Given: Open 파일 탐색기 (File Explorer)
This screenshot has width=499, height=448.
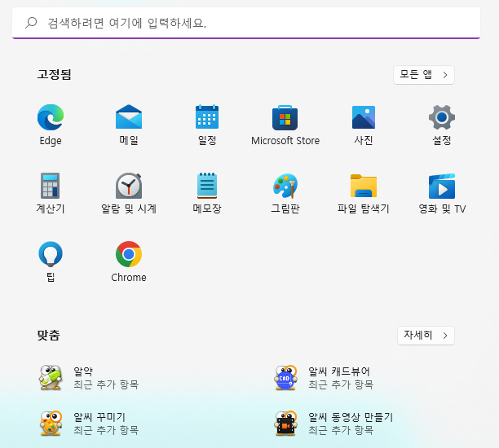Looking at the screenshot, I should [x=364, y=186].
